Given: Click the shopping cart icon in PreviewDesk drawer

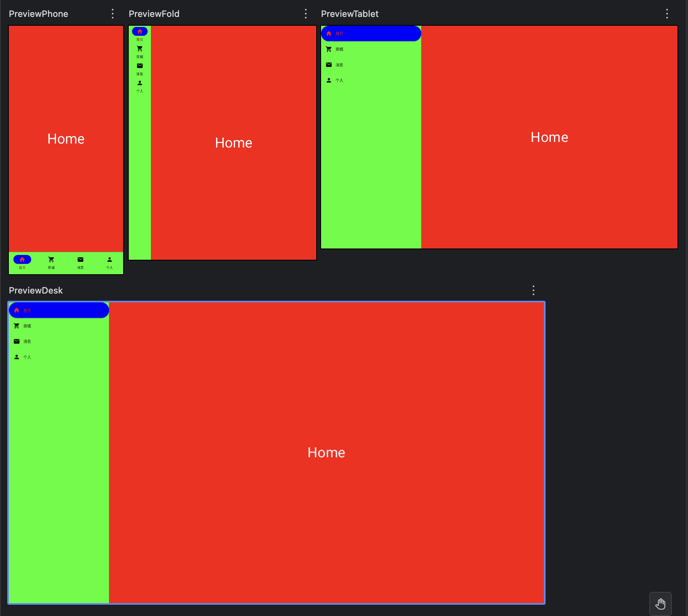Looking at the screenshot, I should pyautogui.click(x=16, y=326).
